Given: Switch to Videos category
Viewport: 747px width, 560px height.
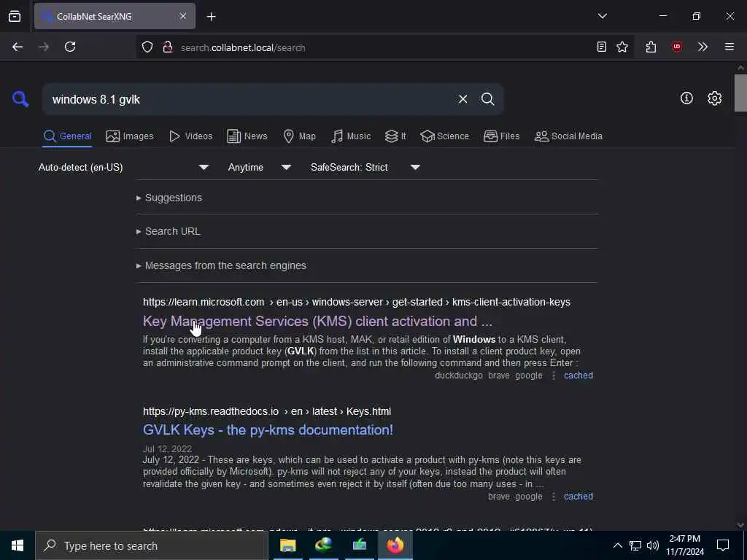Looking at the screenshot, I should coord(190,136).
